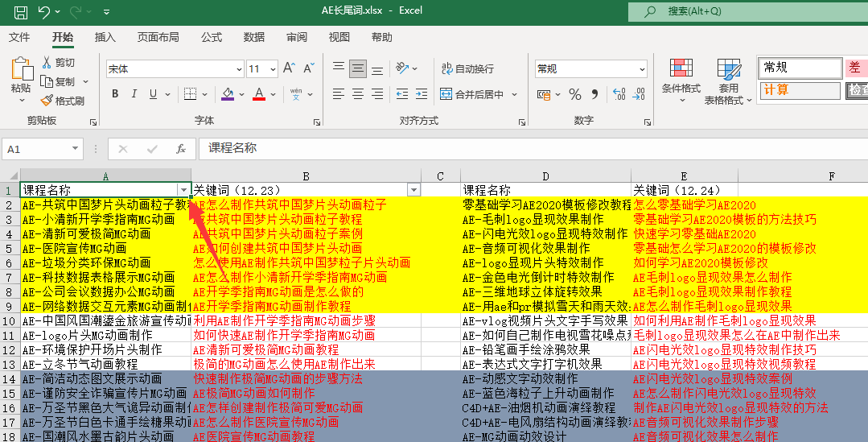Switch to the 视图 tab

point(339,37)
